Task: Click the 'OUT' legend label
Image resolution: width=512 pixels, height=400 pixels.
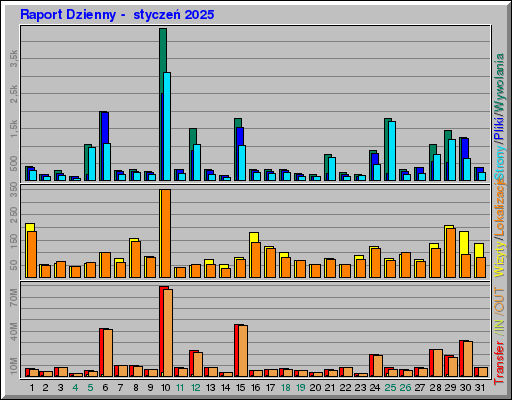Action: coord(500,300)
